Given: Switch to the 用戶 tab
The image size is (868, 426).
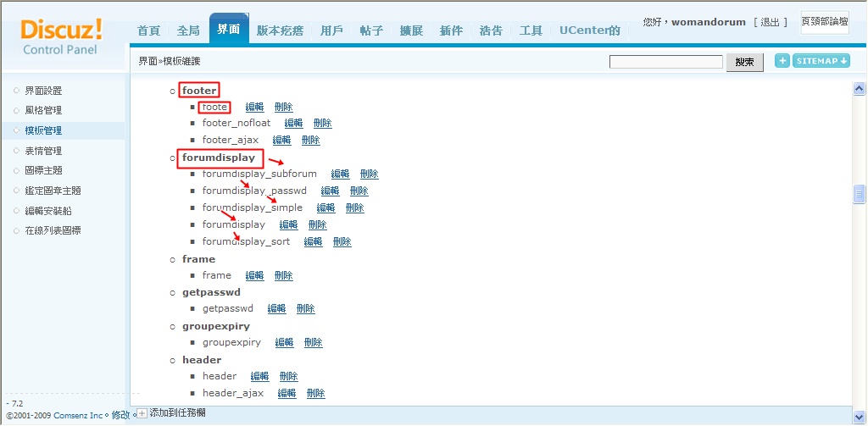Looking at the screenshot, I should pyautogui.click(x=332, y=30).
